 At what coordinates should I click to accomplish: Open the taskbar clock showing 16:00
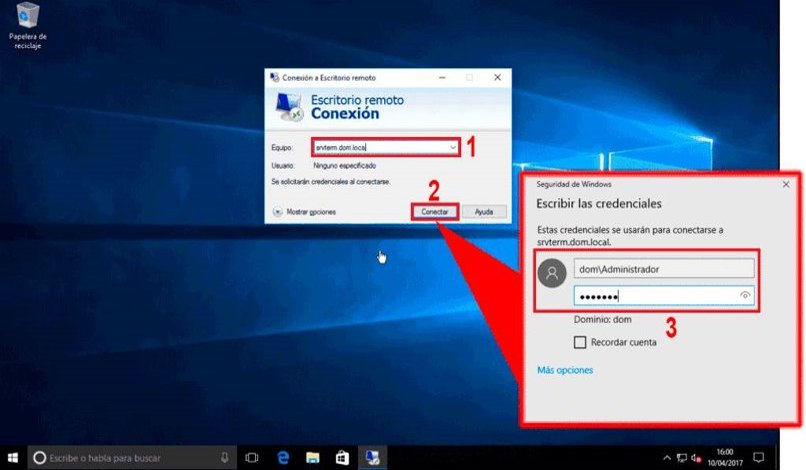point(725,457)
